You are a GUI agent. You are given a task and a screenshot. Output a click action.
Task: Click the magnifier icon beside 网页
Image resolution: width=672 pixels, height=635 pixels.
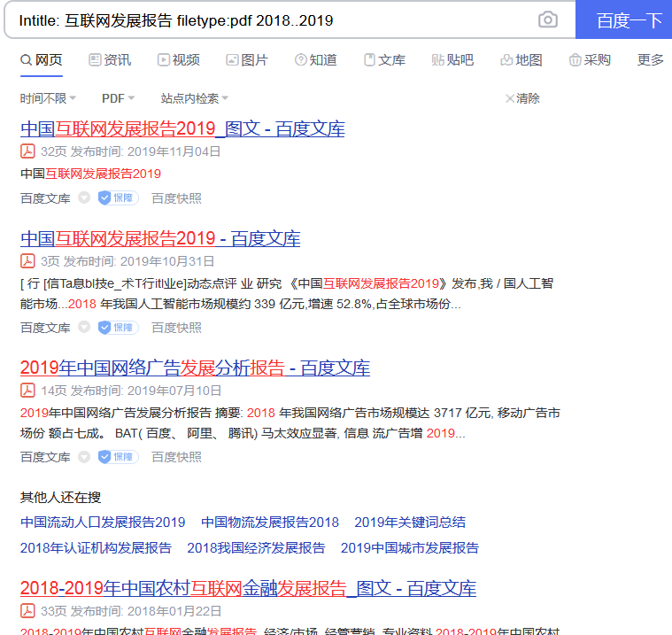27,60
